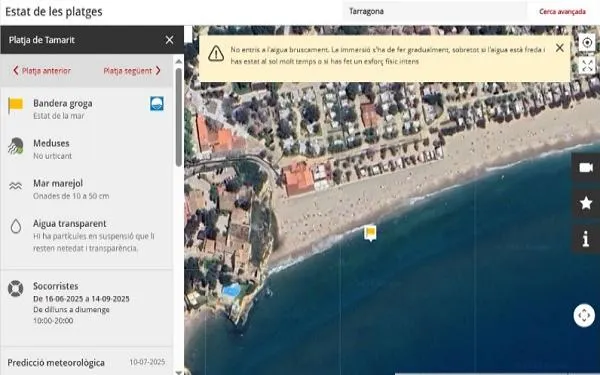Screen dimensions: 600x375
Task: Click the Mar marejol heading
Action: 58,183
